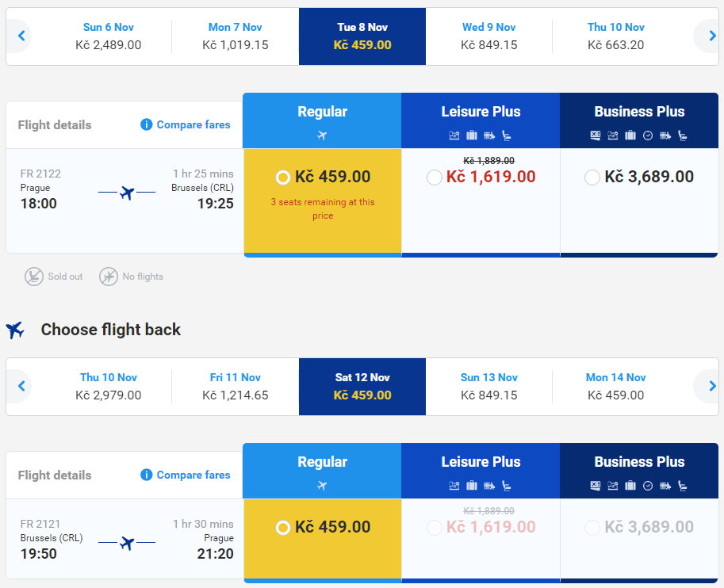
Task: Select return Regular fare Kč 459.00 radio
Action: (x=282, y=528)
